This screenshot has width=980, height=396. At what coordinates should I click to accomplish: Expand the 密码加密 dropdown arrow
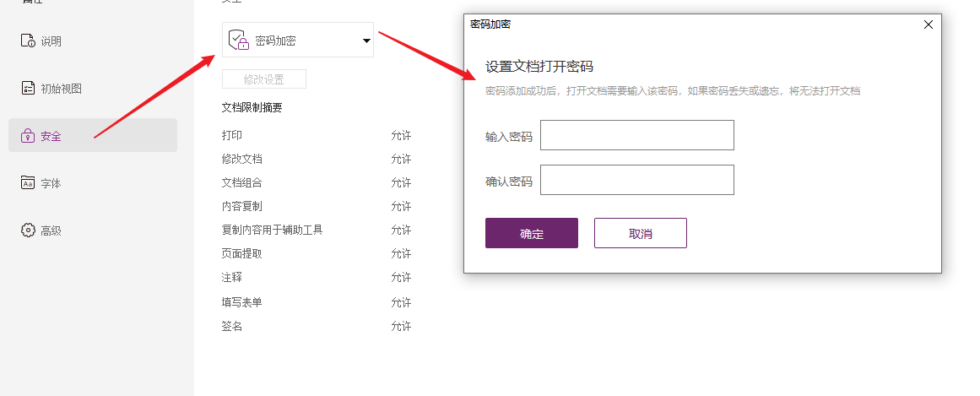tap(367, 41)
